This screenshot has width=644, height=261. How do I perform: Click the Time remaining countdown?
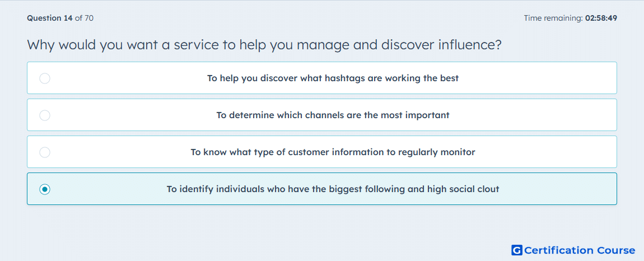(571, 18)
